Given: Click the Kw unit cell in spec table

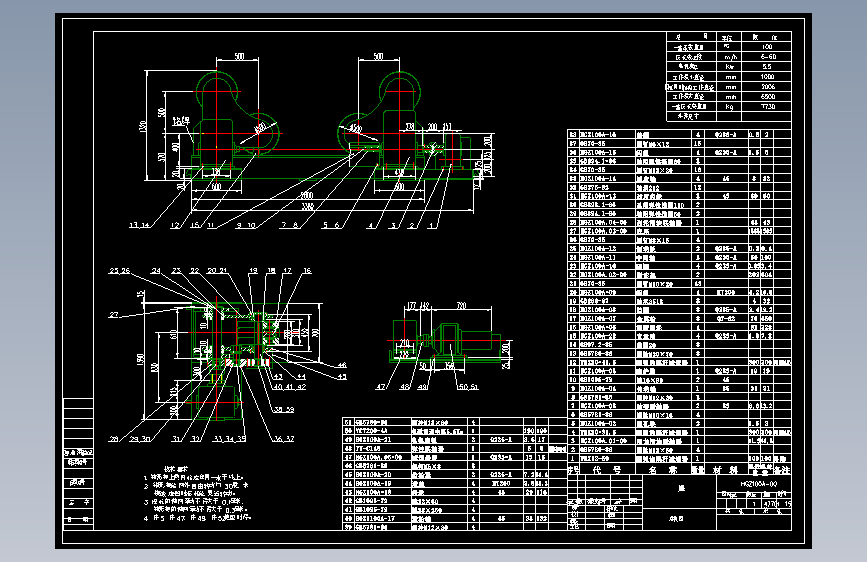Looking at the screenshot, I should [730, 67].
